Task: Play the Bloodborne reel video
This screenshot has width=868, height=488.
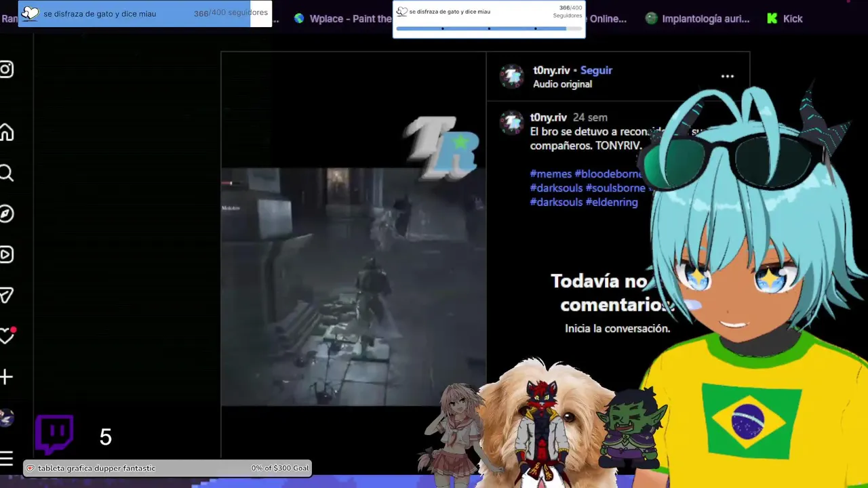Action: (x=353, y=287)
